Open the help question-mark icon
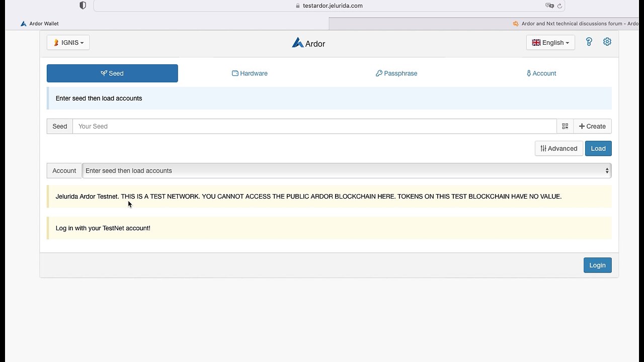644x362 pixels. tap(589, 42)
